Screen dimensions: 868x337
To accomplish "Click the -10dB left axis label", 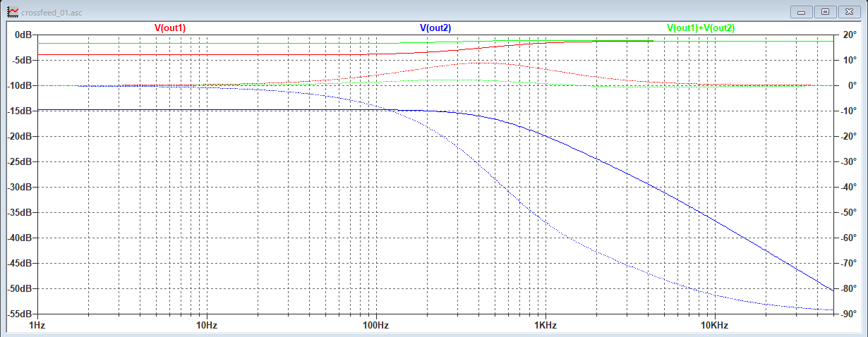I will tap(20, 85).
